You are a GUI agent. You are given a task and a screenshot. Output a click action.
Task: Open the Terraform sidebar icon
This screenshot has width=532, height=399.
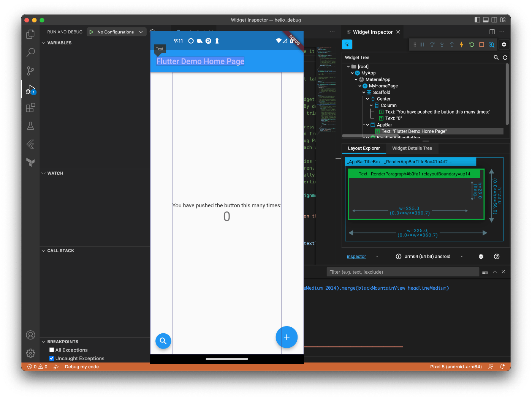30,162
